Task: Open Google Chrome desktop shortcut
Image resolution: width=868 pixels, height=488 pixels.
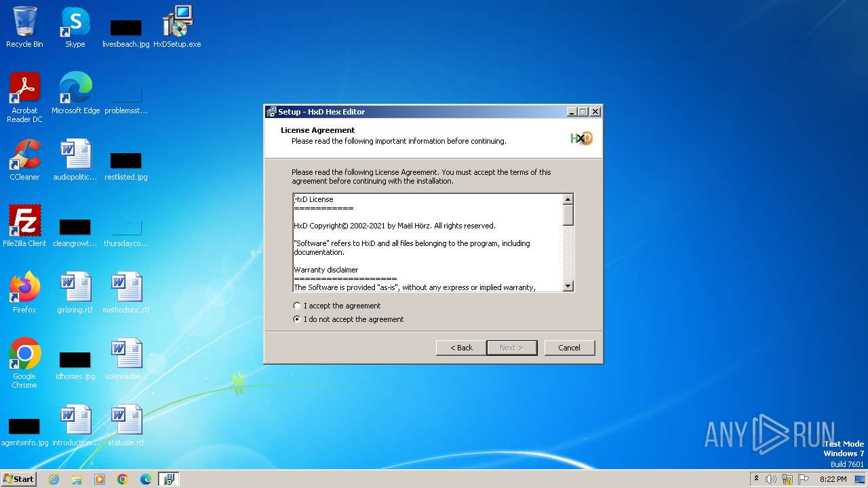Action: coord(24,363)
